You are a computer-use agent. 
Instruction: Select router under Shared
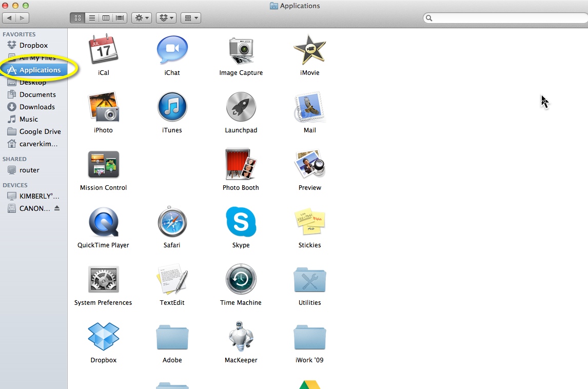tap(34, 170)
